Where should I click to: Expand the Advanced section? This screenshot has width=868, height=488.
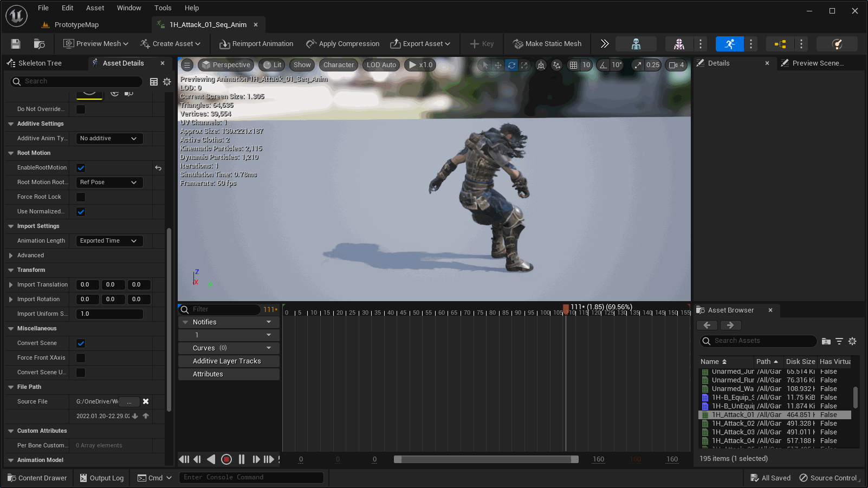coord(11,256)
